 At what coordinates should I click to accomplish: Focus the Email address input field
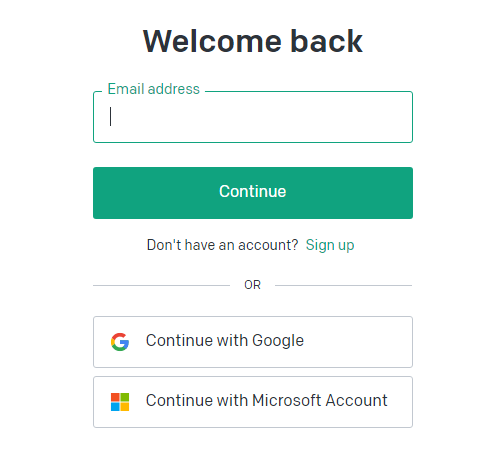(x=253, y=117)
